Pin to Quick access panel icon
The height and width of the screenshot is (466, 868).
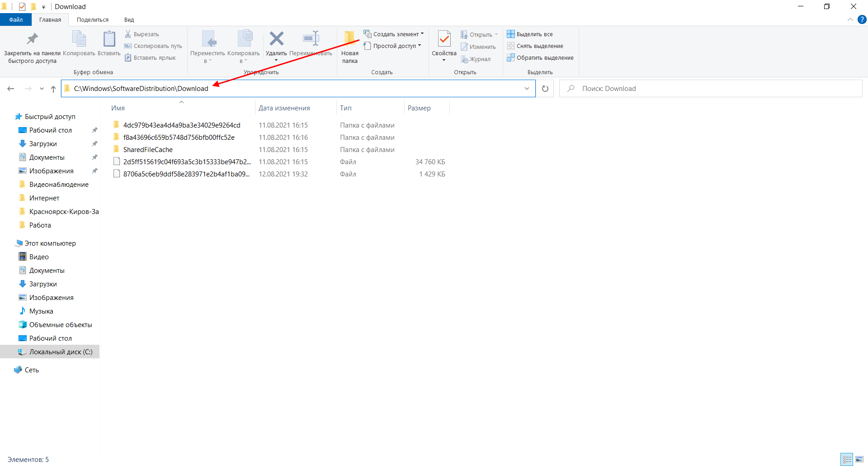32,39
